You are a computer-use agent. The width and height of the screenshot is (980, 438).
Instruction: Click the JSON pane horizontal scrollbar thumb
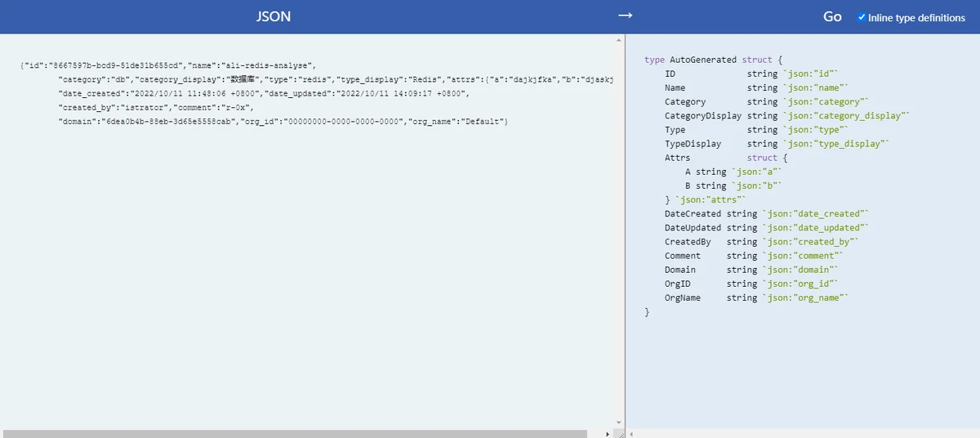[x=295, y=434]
